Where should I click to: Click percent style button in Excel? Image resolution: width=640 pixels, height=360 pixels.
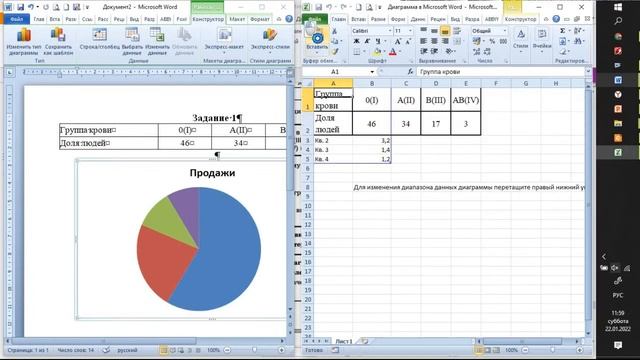coord(492,41)
